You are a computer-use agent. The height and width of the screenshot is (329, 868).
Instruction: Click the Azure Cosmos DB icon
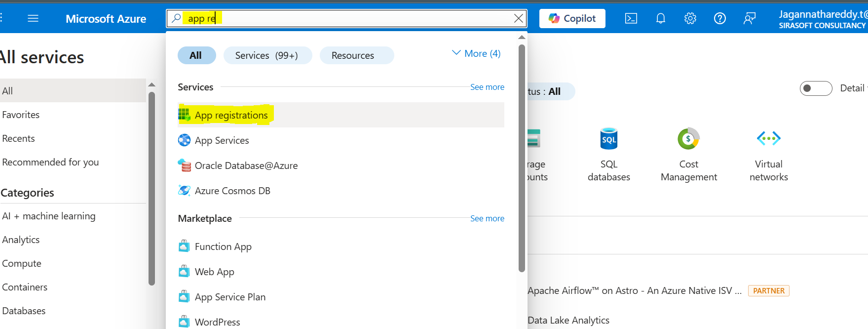tap(184, 190)
